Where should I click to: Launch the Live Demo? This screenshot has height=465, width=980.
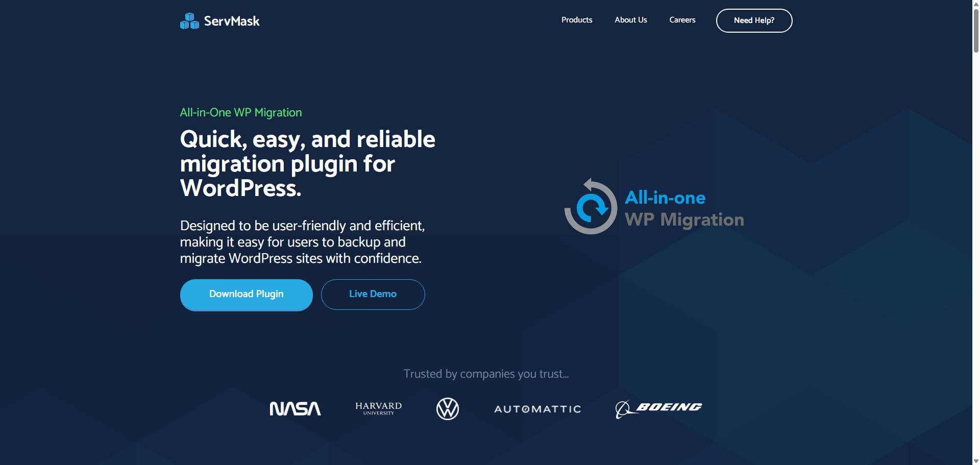(x=372, y=294)
